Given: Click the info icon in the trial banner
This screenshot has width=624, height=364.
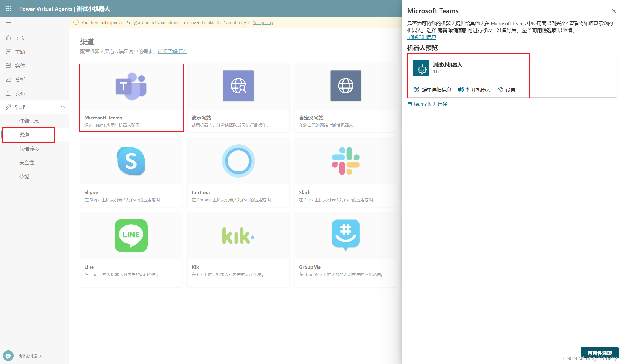Looking at the screenshot, I should [76, 22].
